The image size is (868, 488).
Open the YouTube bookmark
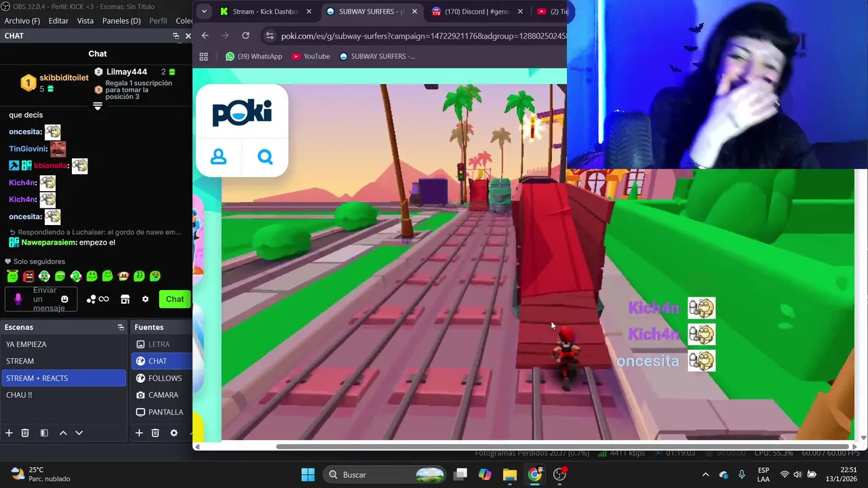311,56
